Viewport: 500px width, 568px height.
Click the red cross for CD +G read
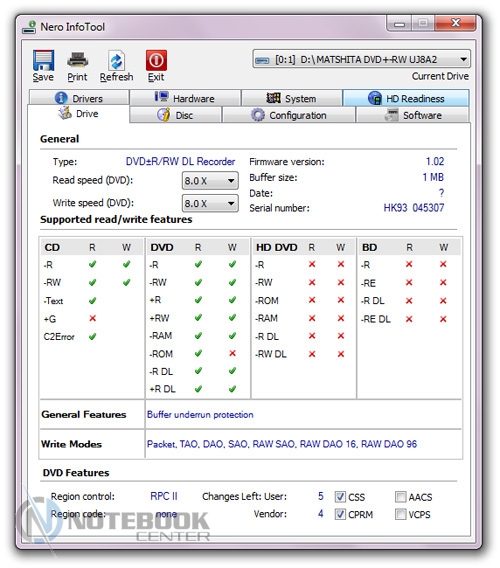pyautogui.click(x=92, y=318)
